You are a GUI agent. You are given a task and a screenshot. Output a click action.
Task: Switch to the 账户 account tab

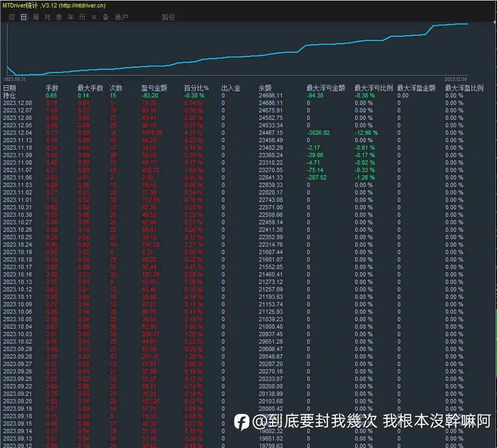[x=121, y=17]
